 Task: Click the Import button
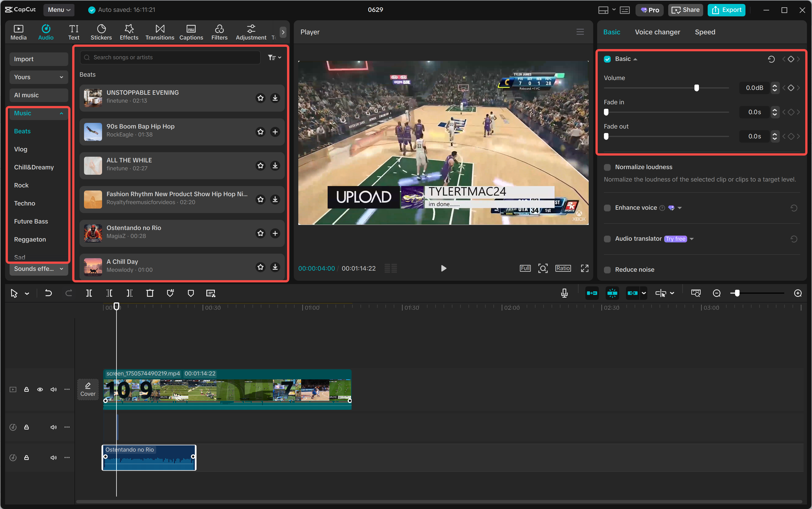[38, 59]
